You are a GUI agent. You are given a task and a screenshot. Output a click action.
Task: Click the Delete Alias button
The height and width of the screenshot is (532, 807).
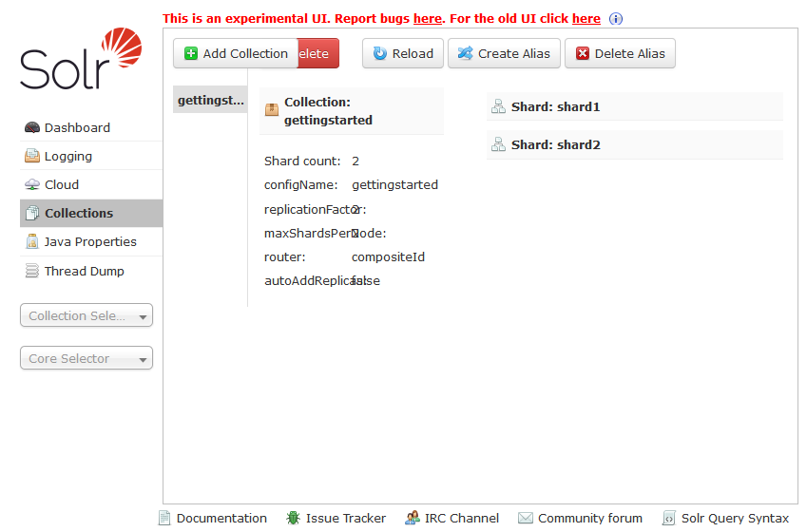tap(620, 53)
